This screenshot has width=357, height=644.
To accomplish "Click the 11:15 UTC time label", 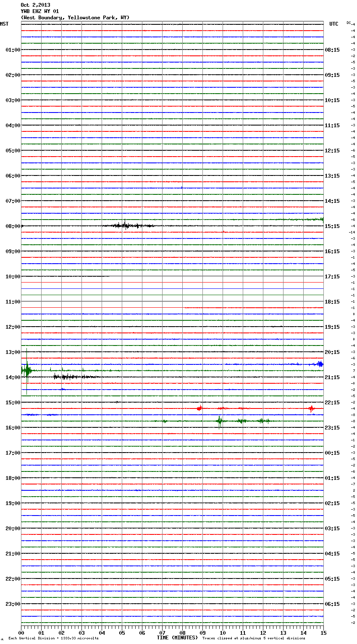I will click(332, 126).
